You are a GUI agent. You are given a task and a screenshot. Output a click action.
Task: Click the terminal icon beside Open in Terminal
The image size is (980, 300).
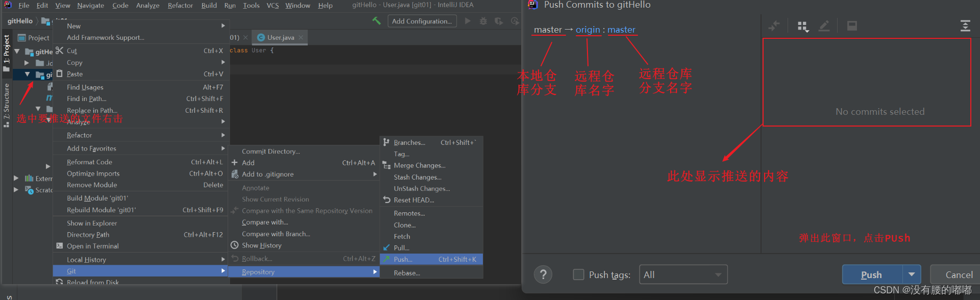click(60, 246)
